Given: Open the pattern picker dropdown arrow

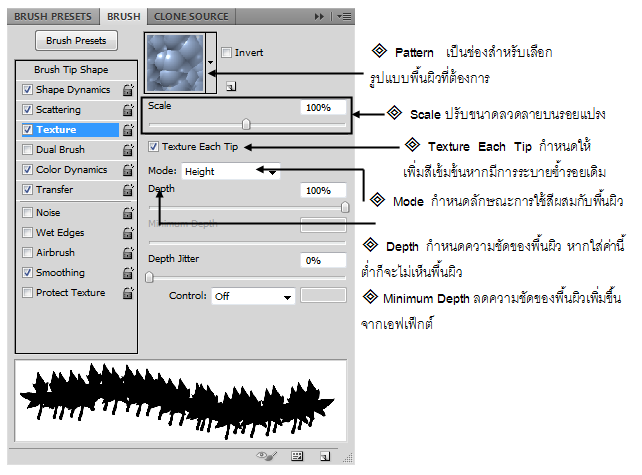Looking at the screenshot, I should [211, 63].
